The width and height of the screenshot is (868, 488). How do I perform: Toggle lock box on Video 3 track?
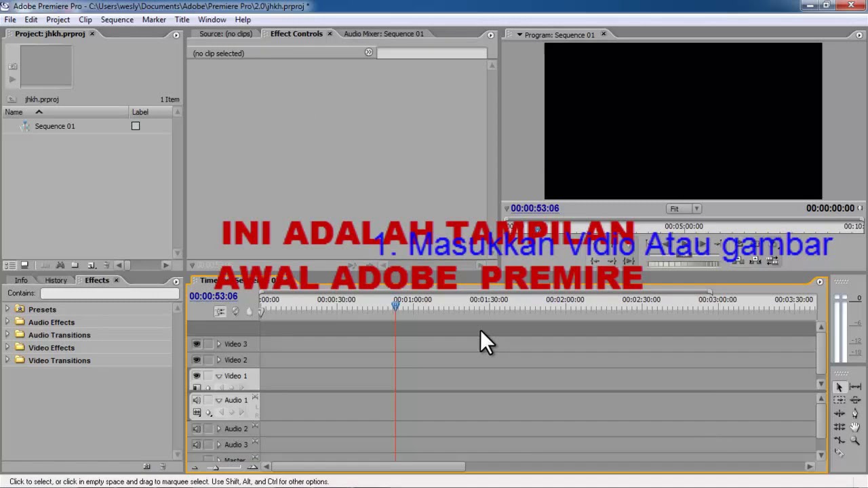tap(208, 344)
